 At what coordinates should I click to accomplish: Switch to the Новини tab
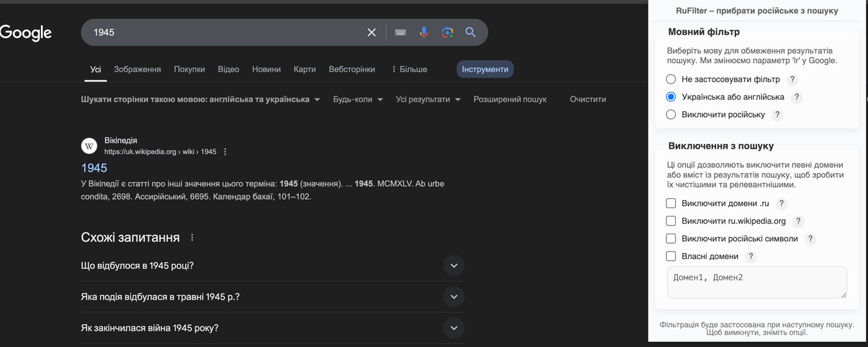[x=266, y=69]
